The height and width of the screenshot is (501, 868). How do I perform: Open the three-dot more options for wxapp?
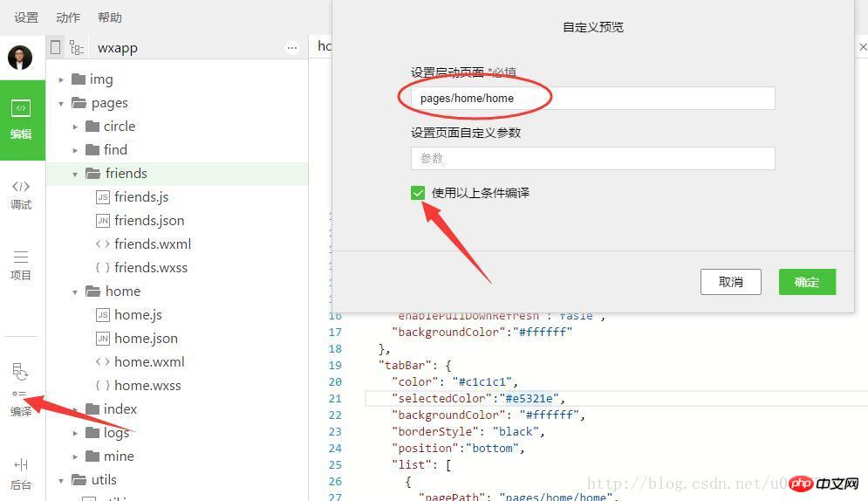pyautogui.click(x=292, y=48)
